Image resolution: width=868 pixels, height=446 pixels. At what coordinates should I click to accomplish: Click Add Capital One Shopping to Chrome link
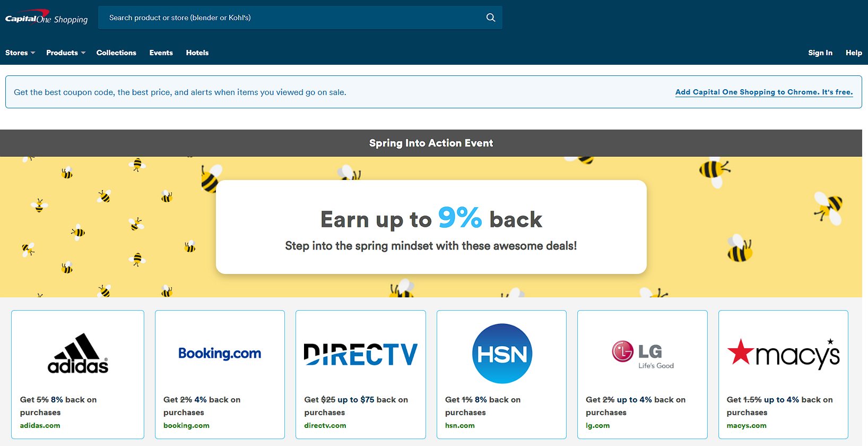click(x=764, y=92)
